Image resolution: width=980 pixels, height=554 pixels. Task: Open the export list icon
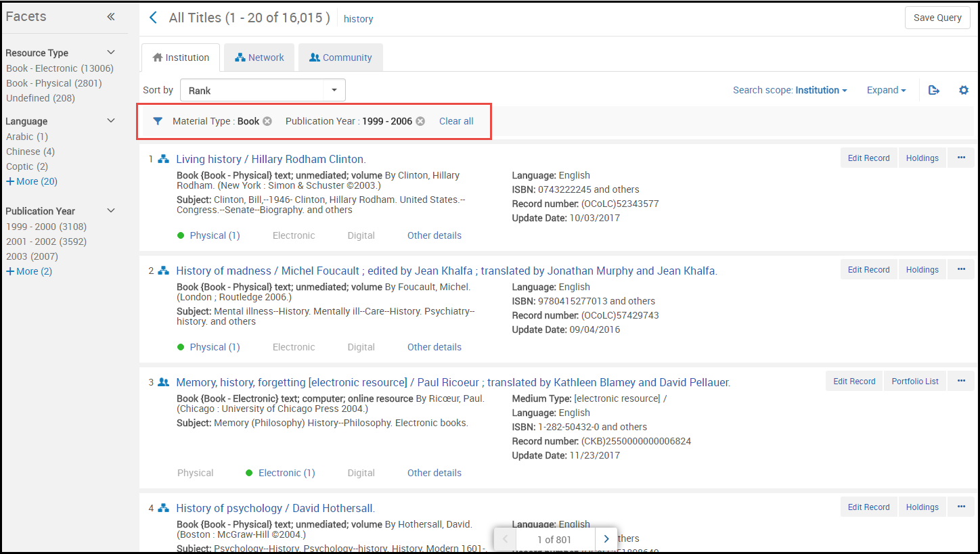click(934, 90)
